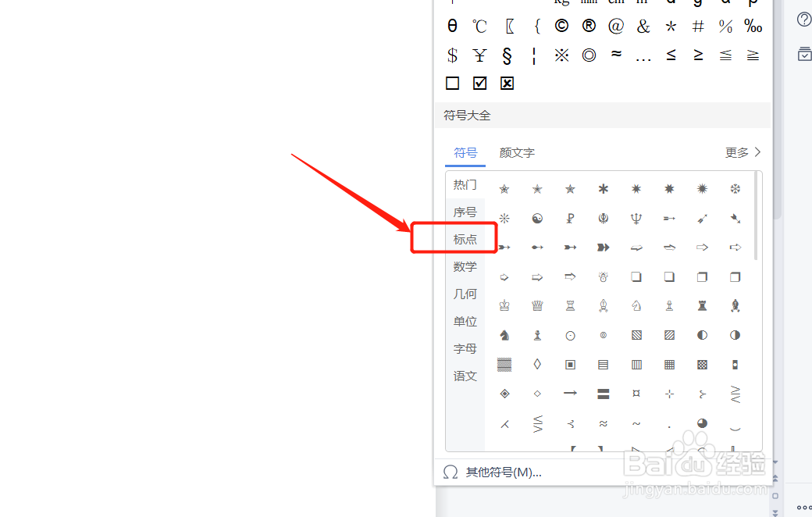This screenshot has height=517, width=812.
Task: Insert the ampersand & symbol
Action: click(643, 26)
